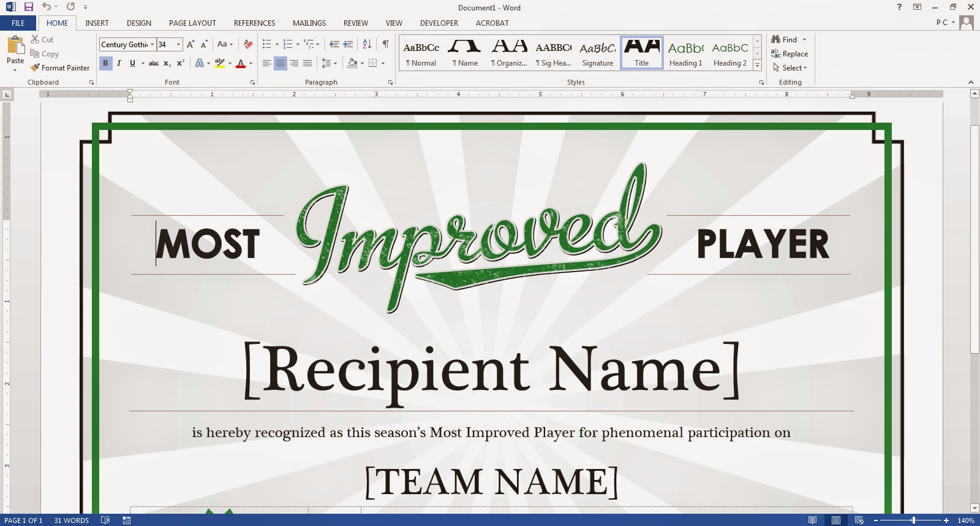980x526 pixels.
Task: Open Numbering list dropdown
Action: (x=298, y=44)
